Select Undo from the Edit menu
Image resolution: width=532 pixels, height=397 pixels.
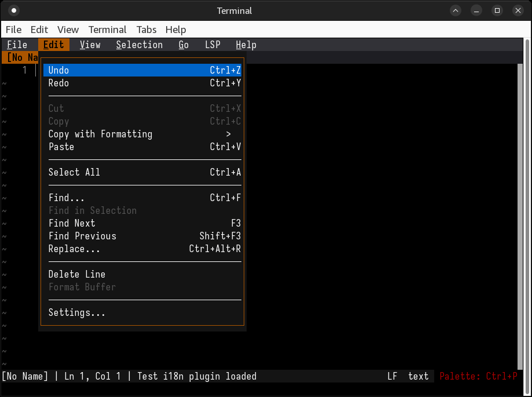142,70
